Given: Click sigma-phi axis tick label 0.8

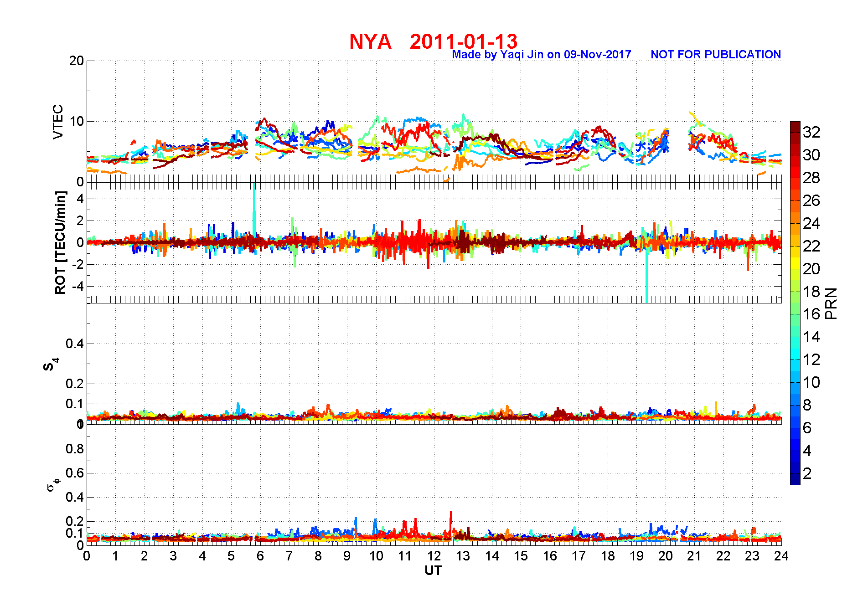Looking at the screenshot, I should (75, 449).
